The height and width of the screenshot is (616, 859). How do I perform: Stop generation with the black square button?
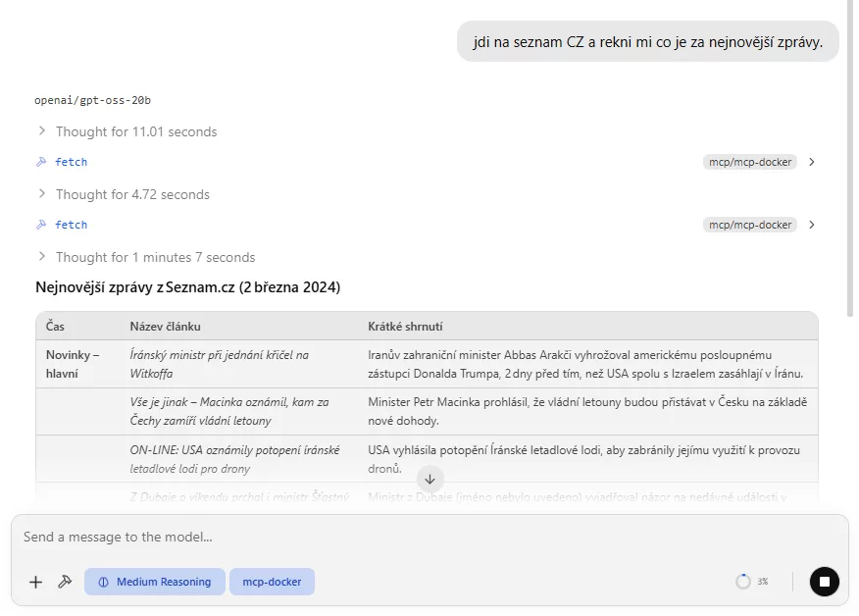pos(824,582)
